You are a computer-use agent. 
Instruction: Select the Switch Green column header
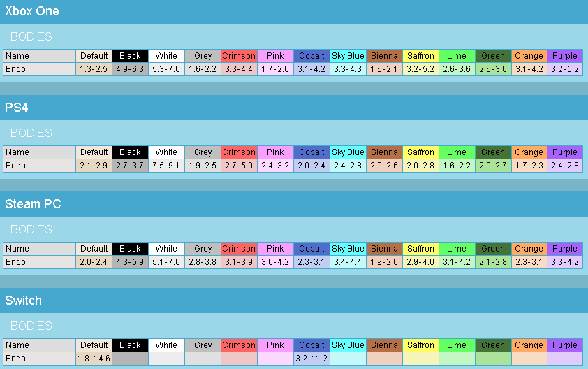pyautogui.click(x=493, y=345)
